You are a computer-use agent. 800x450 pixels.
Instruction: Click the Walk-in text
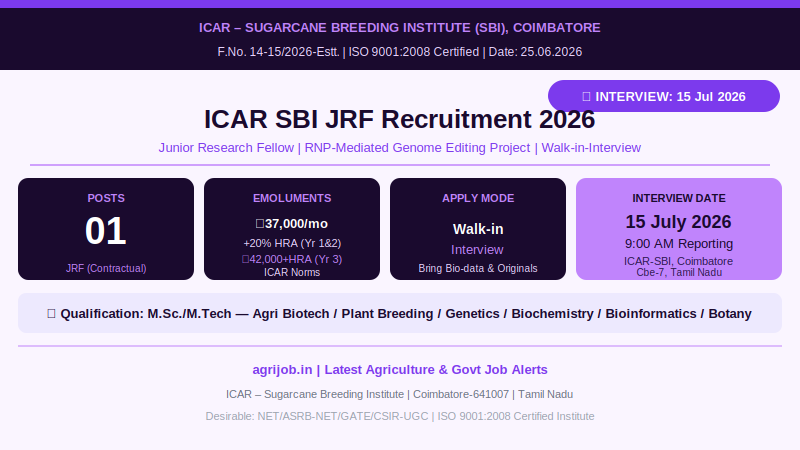tap(478, 230)
